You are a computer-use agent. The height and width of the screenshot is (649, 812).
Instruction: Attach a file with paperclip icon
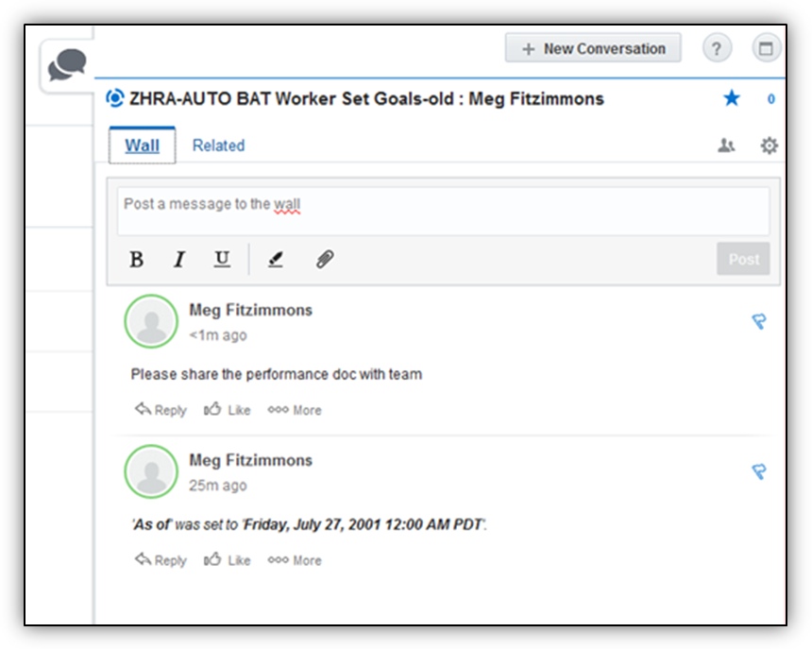[x=325, y=259]
